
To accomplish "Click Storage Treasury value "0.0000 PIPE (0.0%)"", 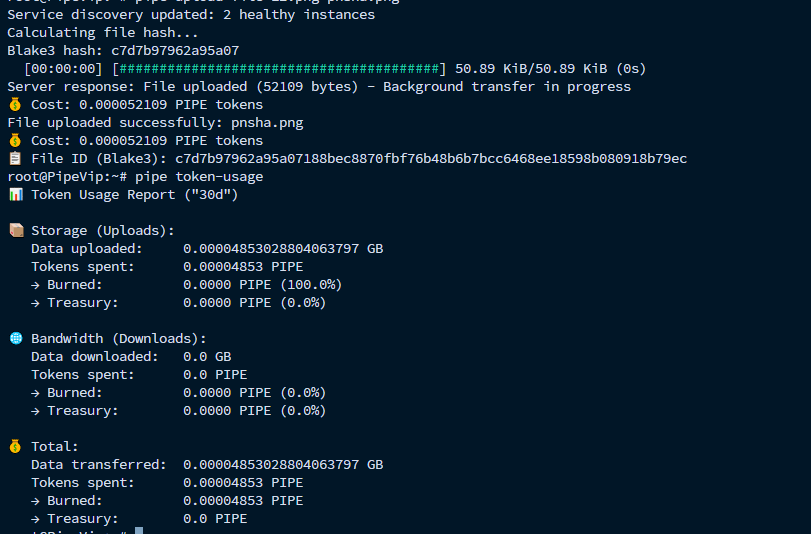I will coord(254,303).
